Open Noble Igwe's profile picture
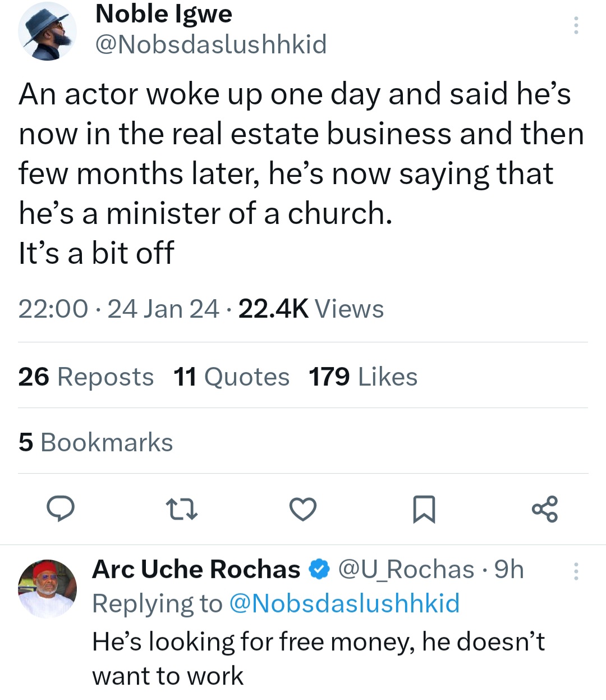This screenshot has height=700, width=606. point(47,31)
